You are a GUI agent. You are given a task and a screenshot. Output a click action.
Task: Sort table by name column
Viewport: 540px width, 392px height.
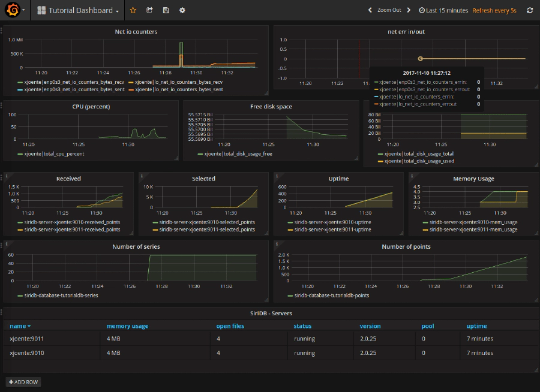click(20, 326)
